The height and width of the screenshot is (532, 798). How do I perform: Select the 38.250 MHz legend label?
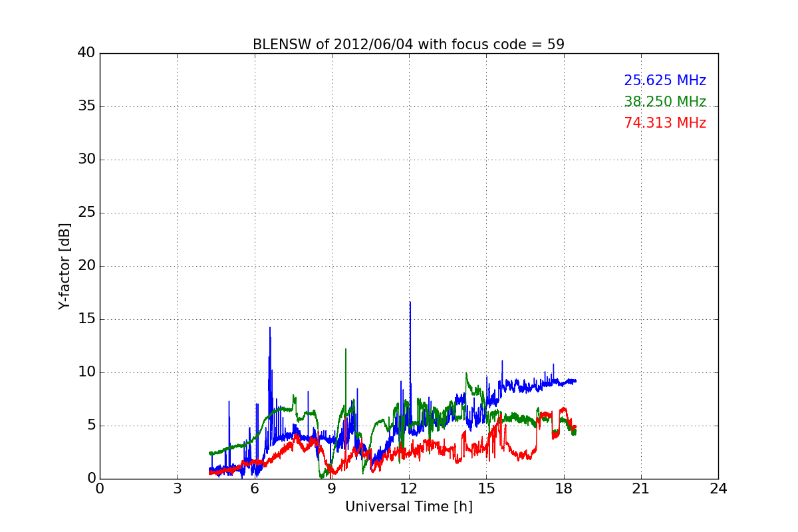tap(665, 102)
